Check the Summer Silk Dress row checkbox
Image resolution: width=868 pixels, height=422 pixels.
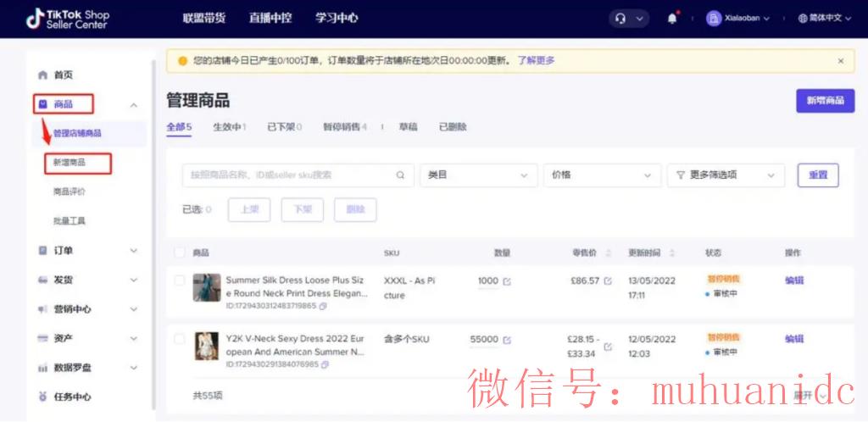coord(179,280)
